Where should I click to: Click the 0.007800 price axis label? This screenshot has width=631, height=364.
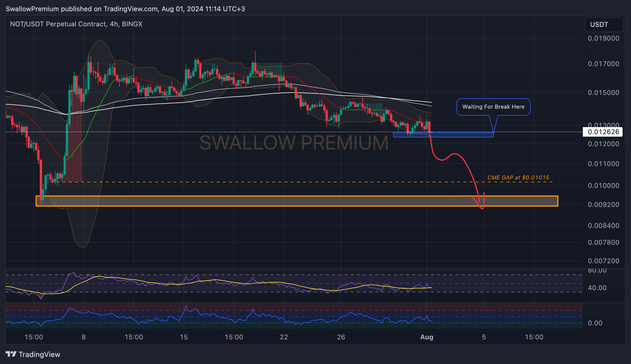[x=604, y=242]
